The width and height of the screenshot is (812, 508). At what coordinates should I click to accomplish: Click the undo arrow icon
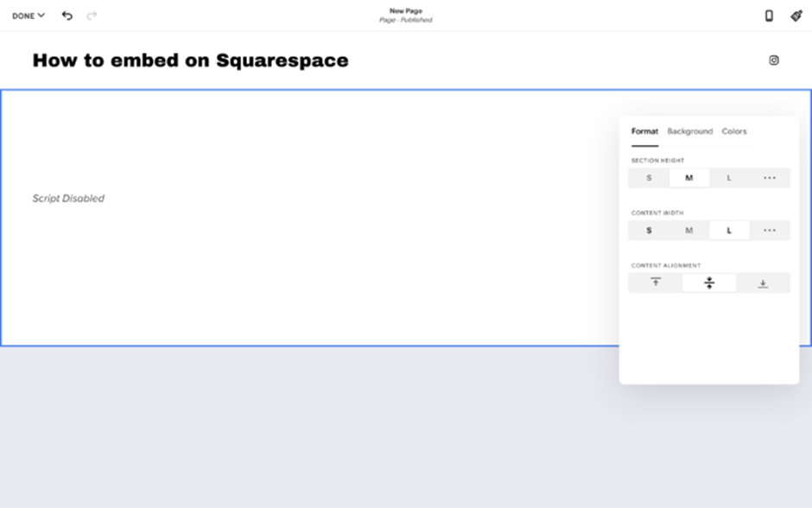pos(67,16)
